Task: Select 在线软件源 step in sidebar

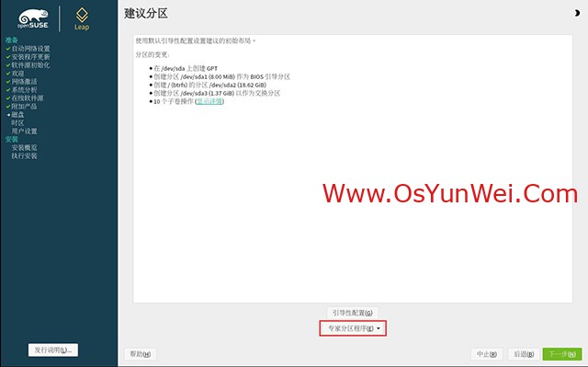Action: [28, 97]
